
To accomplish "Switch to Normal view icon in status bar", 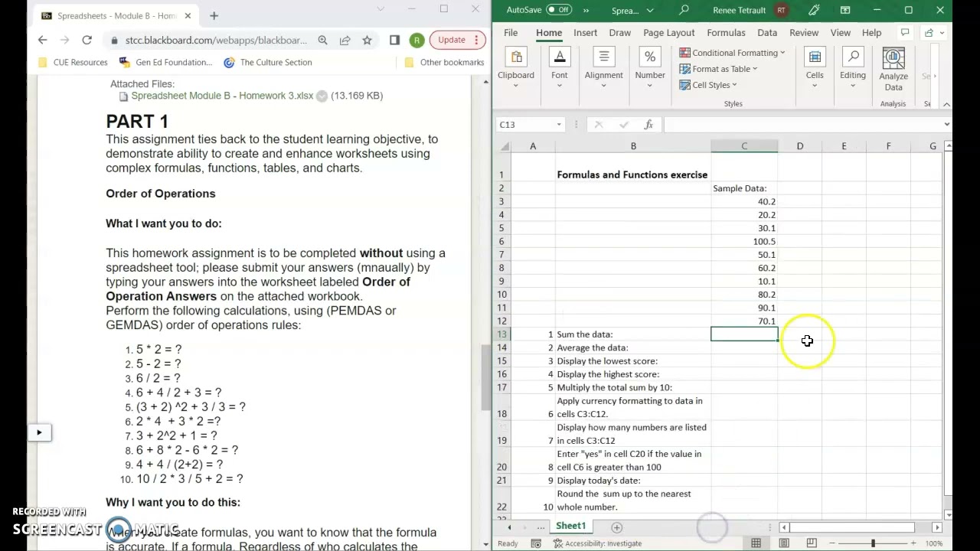I will [756, 543].
